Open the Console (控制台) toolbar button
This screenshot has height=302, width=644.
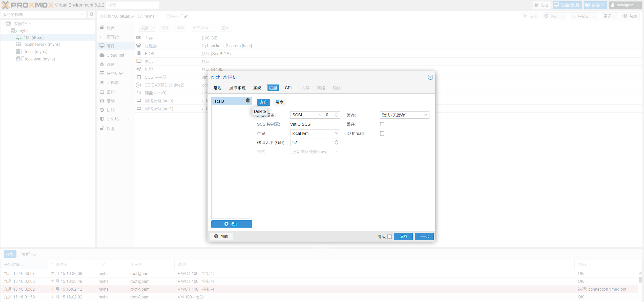(580, 16)
